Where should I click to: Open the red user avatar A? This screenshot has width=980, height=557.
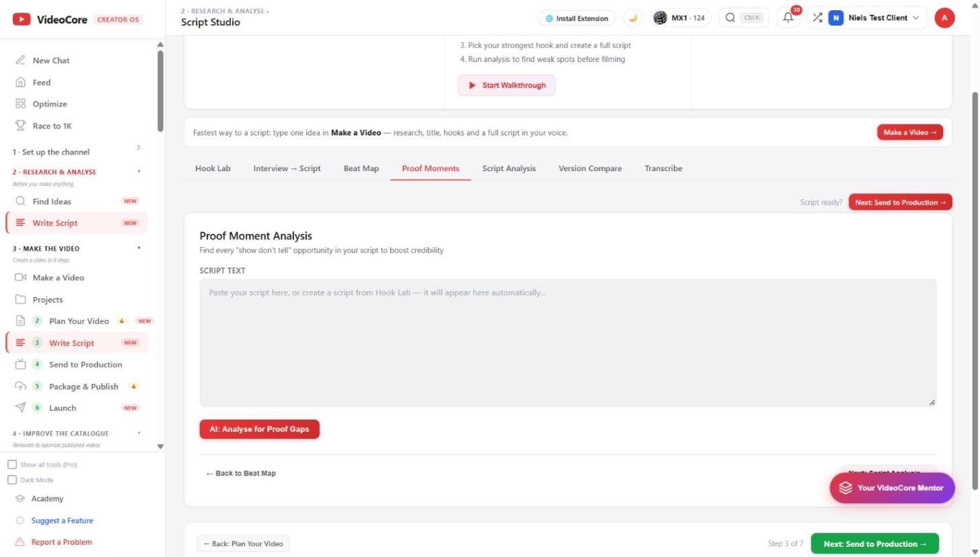point(944,18)
